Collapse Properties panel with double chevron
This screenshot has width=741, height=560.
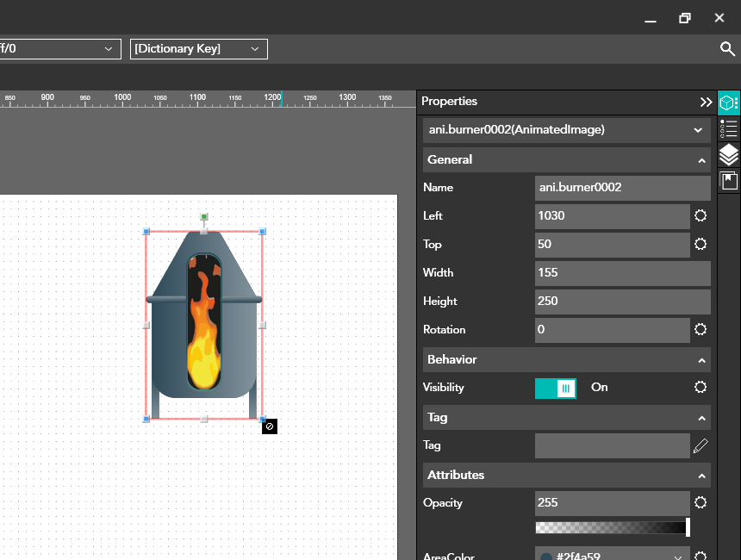pos(706,102)
